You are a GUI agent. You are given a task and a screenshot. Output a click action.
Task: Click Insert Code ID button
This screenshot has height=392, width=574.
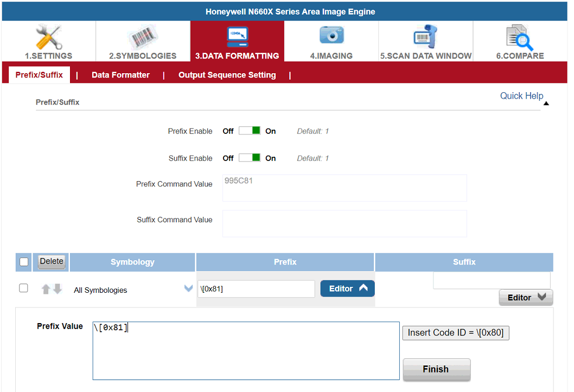(x=456, y=333)
